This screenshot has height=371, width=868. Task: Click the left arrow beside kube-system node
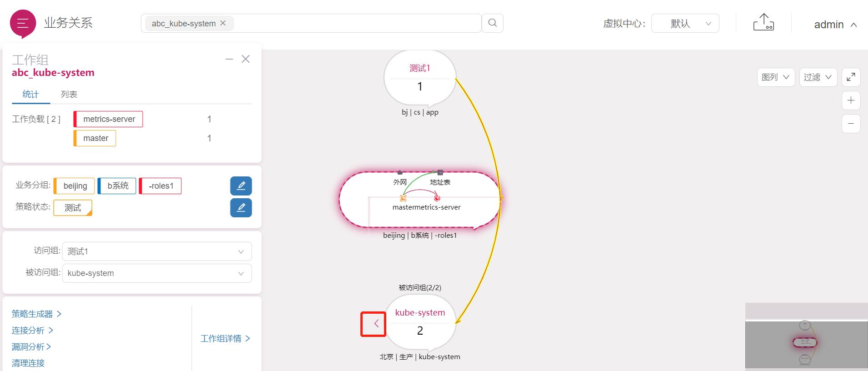pos(376,324)
